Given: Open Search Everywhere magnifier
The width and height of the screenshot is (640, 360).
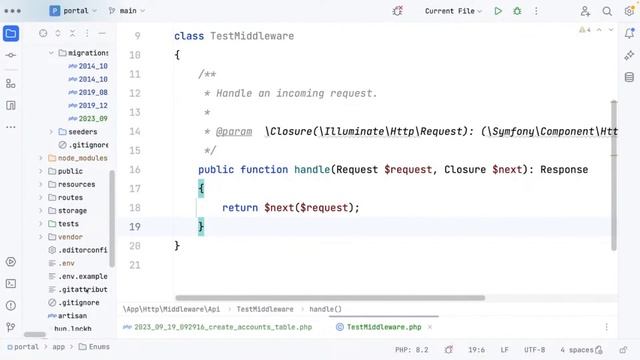Looking at the screenshot, I should pos(607,11).
